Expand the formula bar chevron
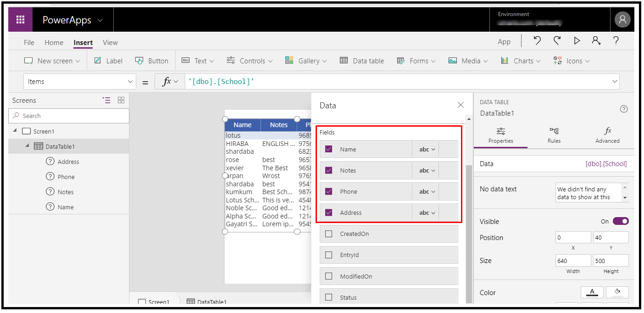The height and width of the screenshot is (313, 644). pyautogui.click(x=615, y=81)
